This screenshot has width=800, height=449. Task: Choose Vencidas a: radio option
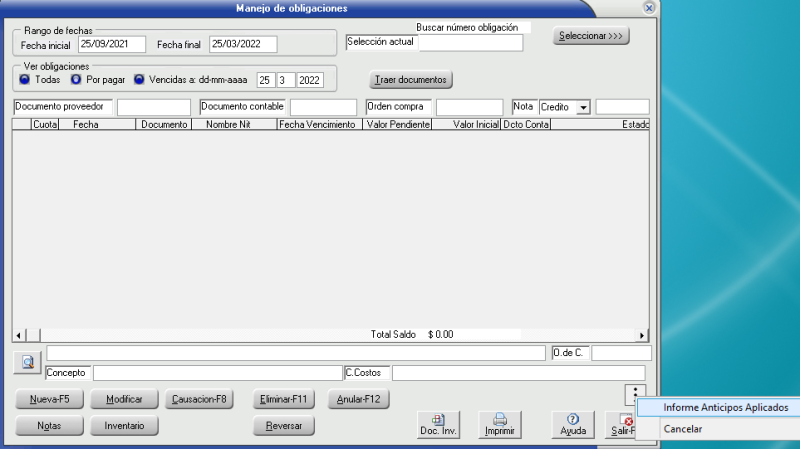pos(139,79)
